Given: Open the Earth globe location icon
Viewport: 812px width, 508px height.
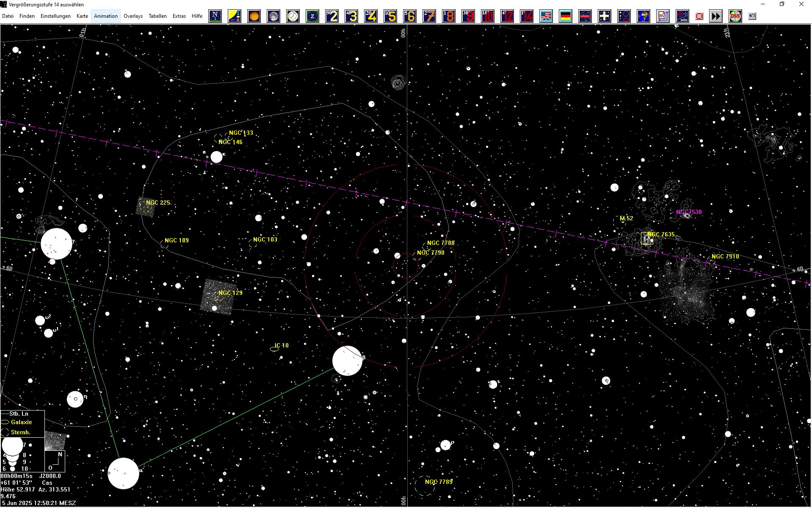Looking at the screenshot, I should tap(644, 16).
